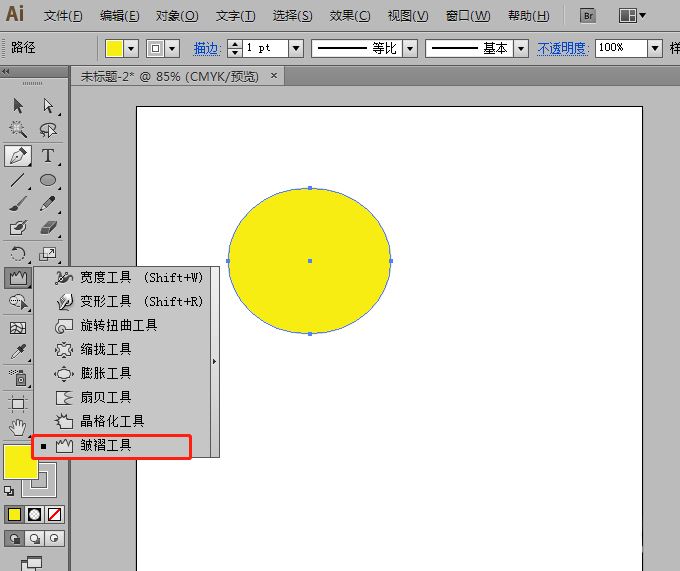Set fill to None mode button
The height and width of the screenshot is (571, 680).
click(54, 514)
